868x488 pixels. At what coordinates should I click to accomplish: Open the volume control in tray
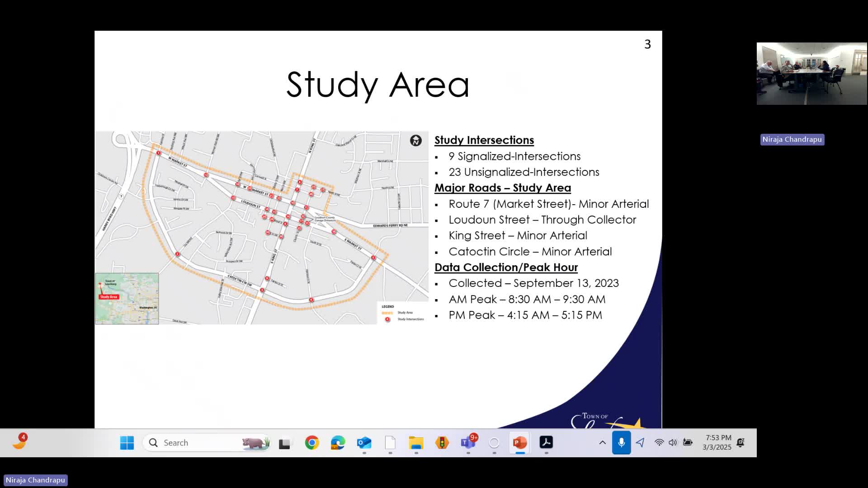[x=673, y=443]
